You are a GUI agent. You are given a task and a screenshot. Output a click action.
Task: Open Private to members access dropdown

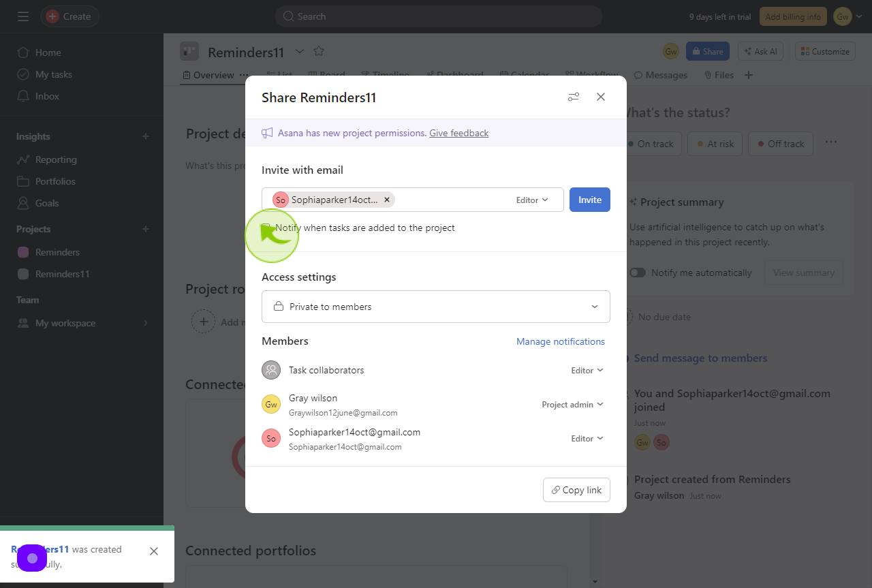[436, 307]
